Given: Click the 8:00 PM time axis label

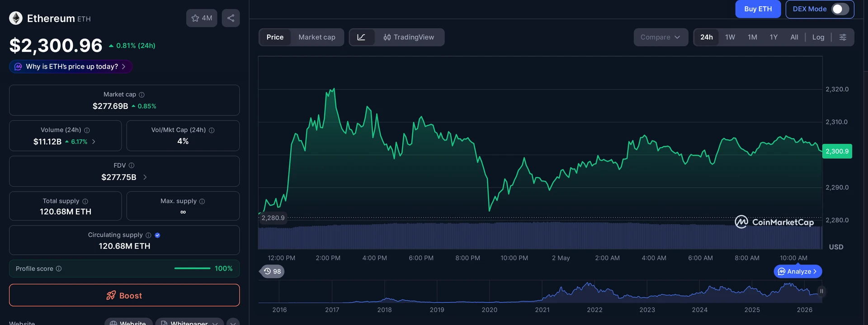Looking at the screenshot, I should (x=467, y=258).
